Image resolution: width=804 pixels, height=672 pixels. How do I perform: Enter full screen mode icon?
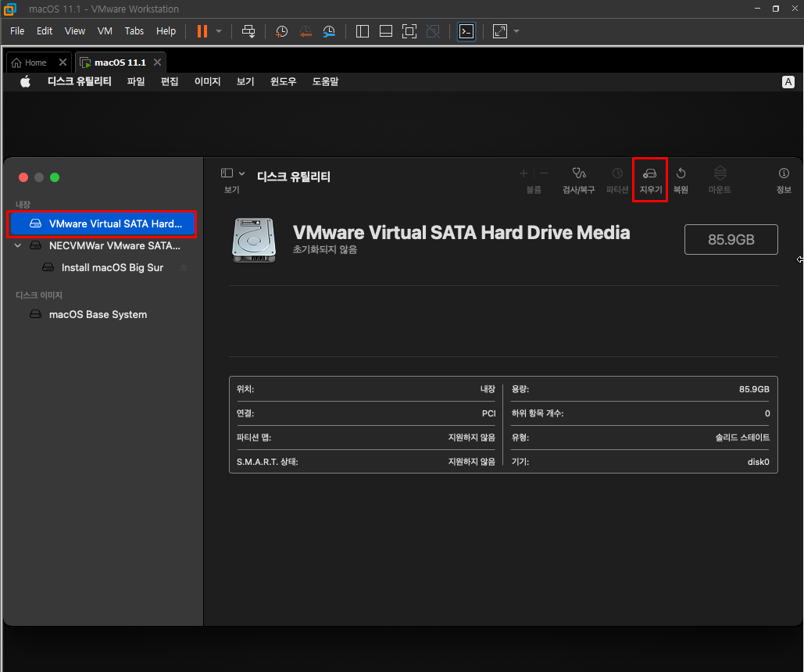[x=409, y=31]
